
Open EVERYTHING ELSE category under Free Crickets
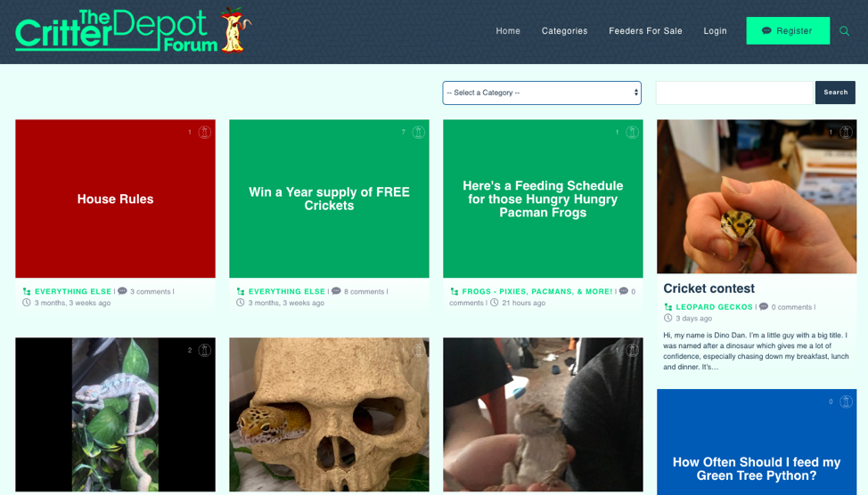click(x=287, y=291)
